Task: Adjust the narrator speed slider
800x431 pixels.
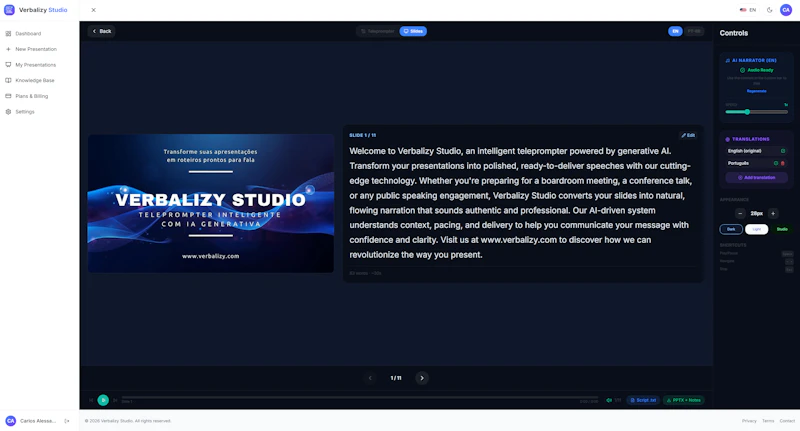Action: [x=757, y=112]
